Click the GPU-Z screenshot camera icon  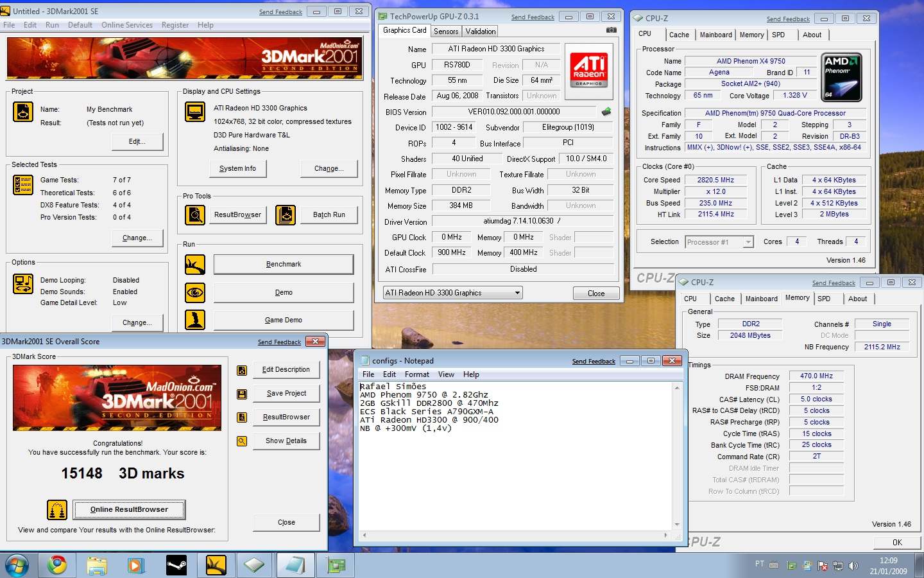pos(612,30)
